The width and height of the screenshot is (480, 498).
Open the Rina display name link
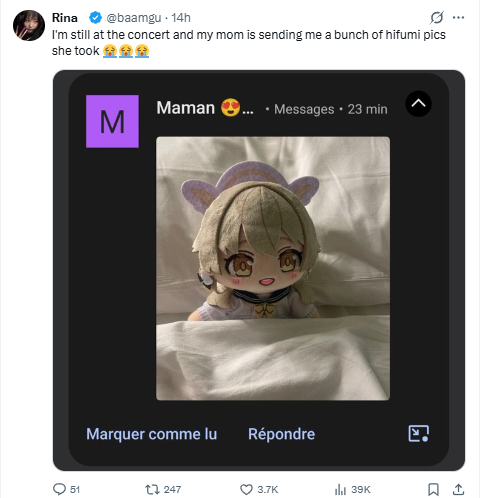click(65, 18)
